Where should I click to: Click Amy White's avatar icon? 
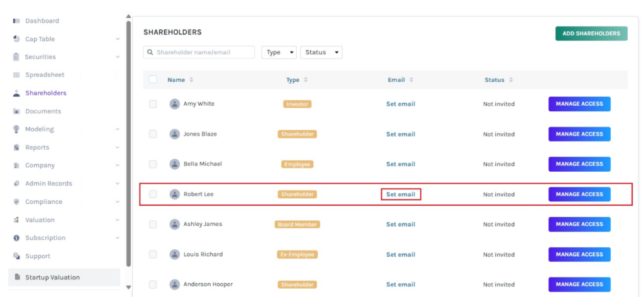point(174,104)
